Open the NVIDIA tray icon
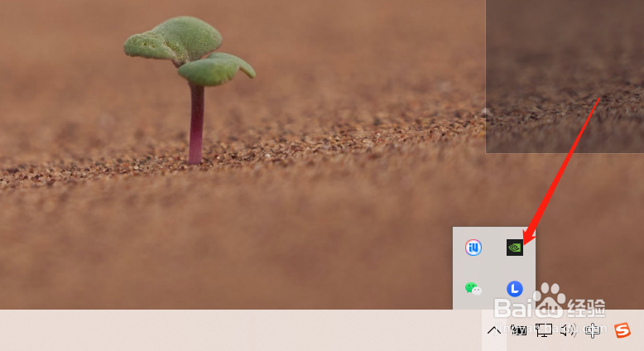The image size is (644, 351). [x=515, y=248]
